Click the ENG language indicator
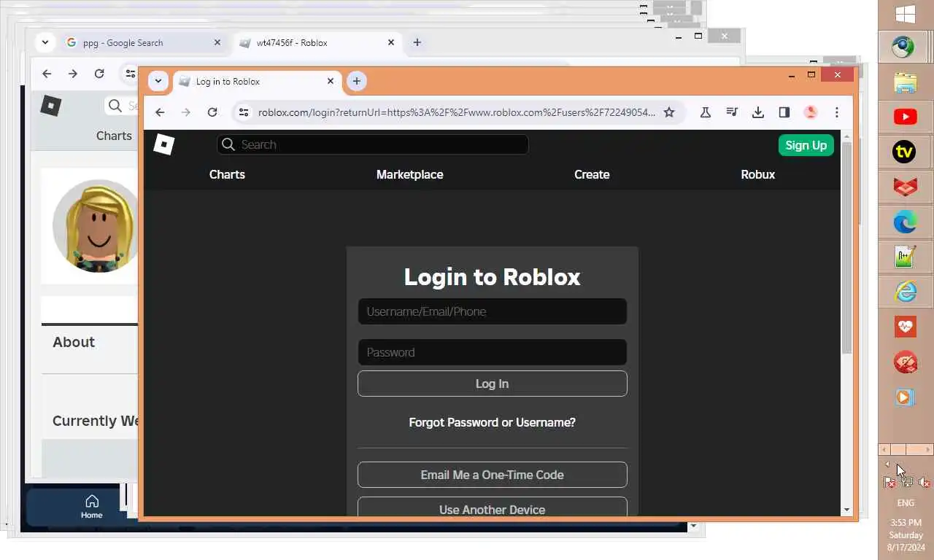The height and width of the screenshot is (560, 934). (x=906, y=503)
